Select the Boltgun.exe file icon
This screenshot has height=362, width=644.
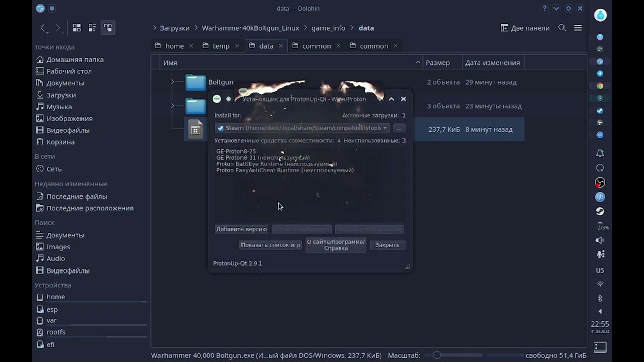click(x=195, y=129)
